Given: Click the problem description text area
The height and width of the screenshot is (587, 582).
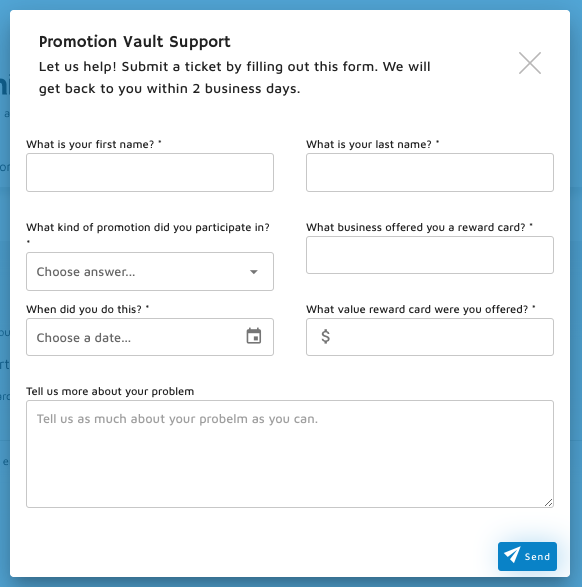Looking at the screenshot, I should (290, 454).
